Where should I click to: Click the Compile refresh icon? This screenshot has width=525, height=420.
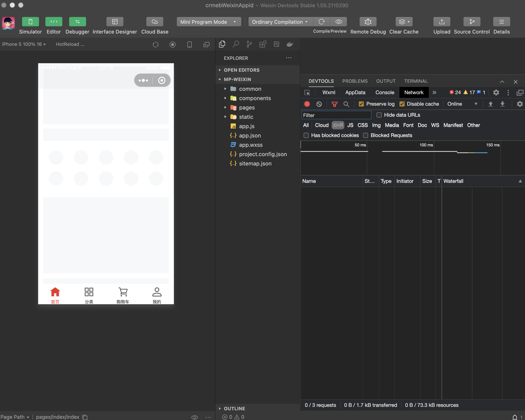click(x=321, y=22)
